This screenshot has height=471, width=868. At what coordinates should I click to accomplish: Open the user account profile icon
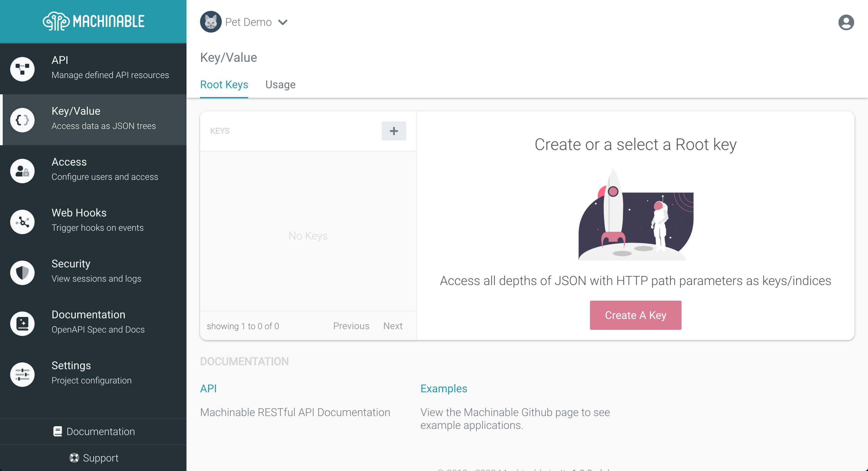click(846, 22)
